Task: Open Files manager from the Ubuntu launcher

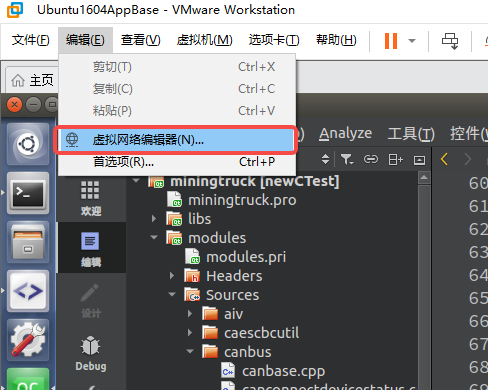Action: click(x=28, y=242)
